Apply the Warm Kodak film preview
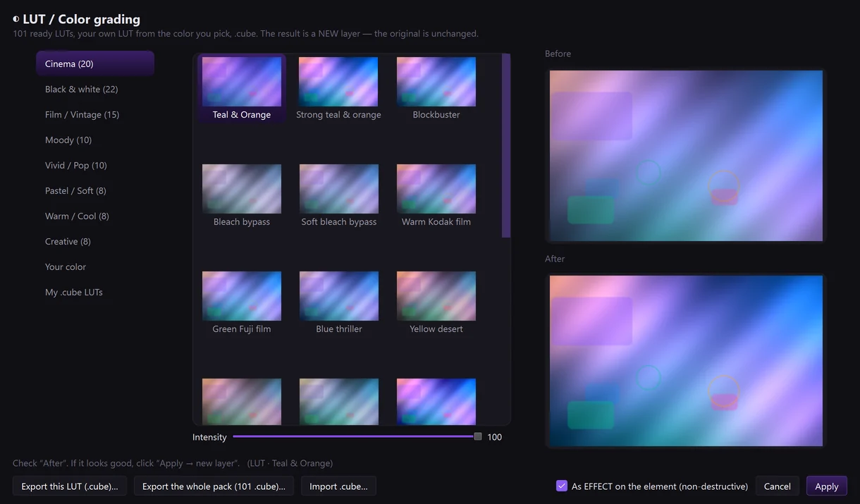The image size is (860, 504). coord(436,196)
